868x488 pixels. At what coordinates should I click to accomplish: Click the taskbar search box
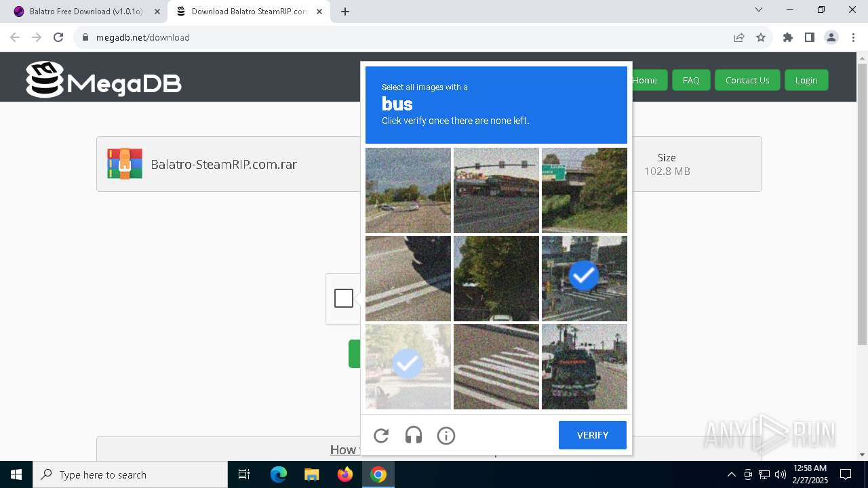130,474
